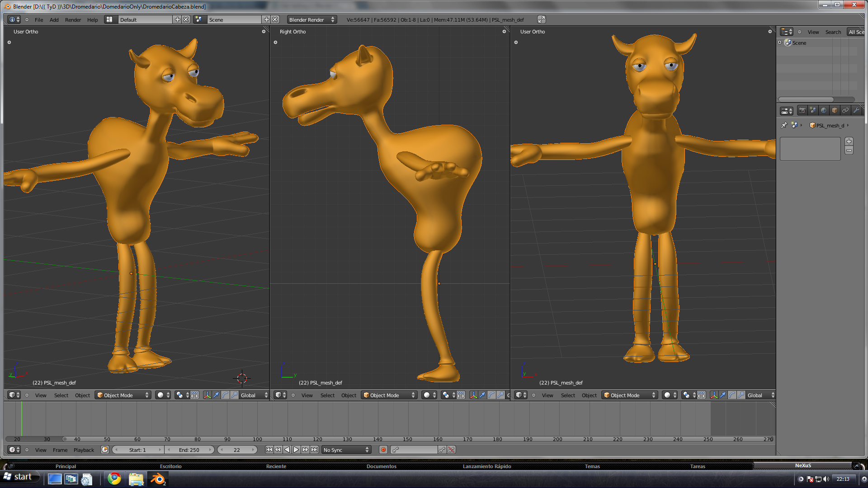868x488 pixels.
Task: Toggle fullscreen icon in info header
Action: click(x=541, y=19)
